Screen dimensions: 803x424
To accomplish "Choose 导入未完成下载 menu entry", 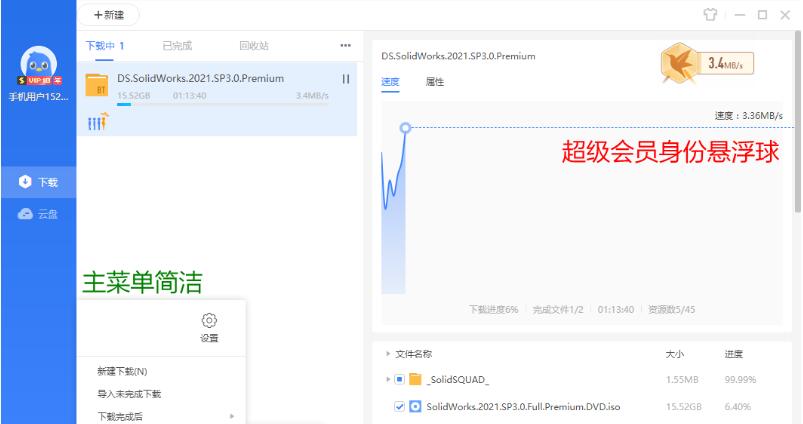I will (129, 394).
